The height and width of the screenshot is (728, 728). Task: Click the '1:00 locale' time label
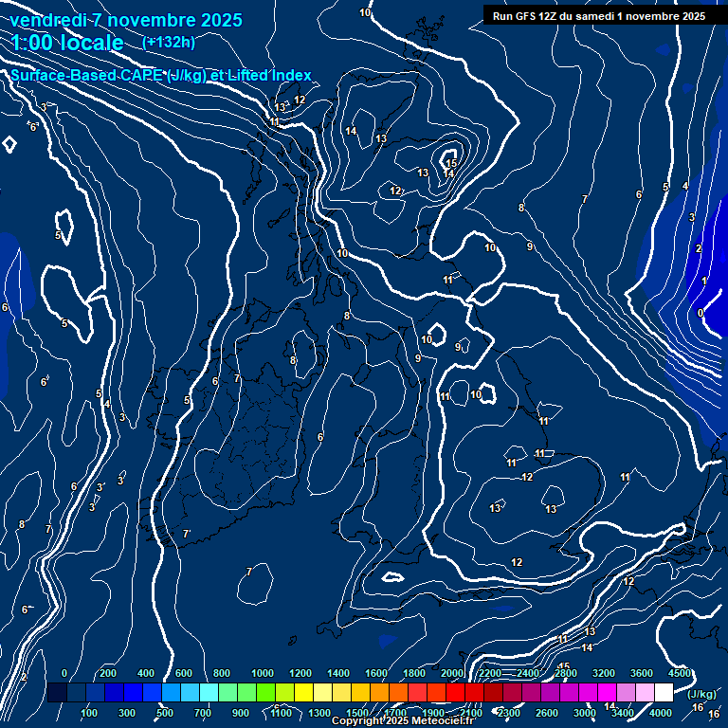tap(68, 43)
